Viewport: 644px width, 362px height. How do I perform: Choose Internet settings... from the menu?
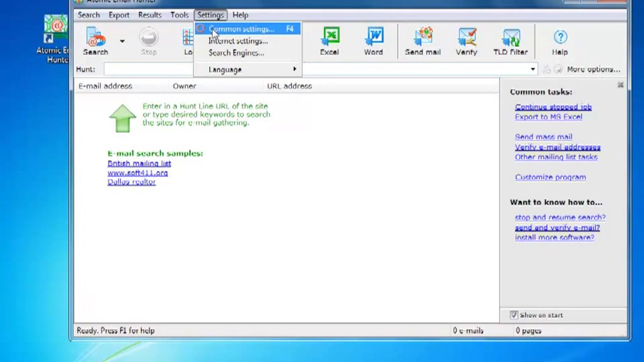248,41
